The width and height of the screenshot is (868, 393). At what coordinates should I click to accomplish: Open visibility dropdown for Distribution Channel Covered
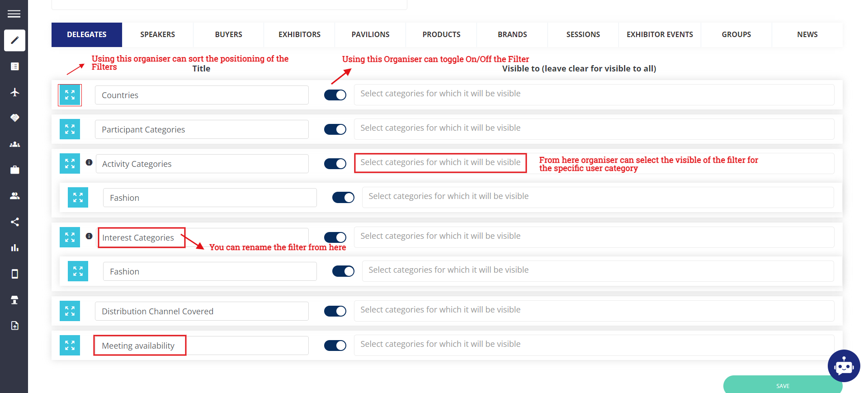point(594,311)
